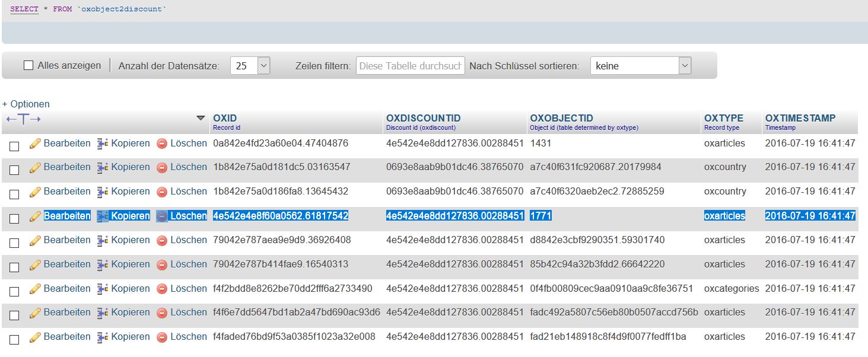Check the row checkbox for f4f2bdd8e8262be70dd2fff6a2733490
The height and width of the screenshot is (357, 868).
click(x=14, y=292)
